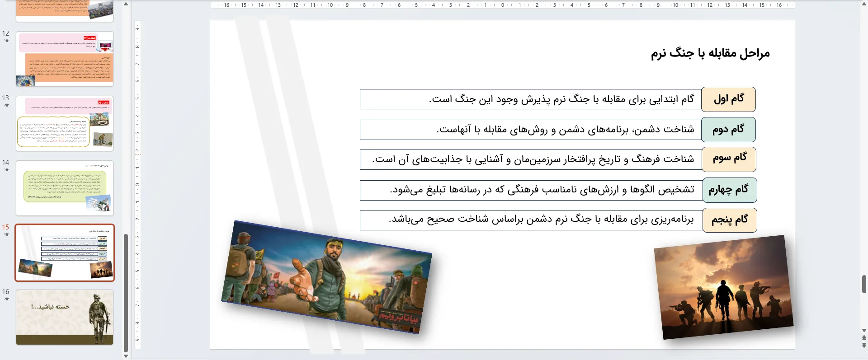The image size is (868, 360).
Task: Click the text box starting 'برنامه‌ریزی برای مقابله'
Action: click(x=532, y=220)
